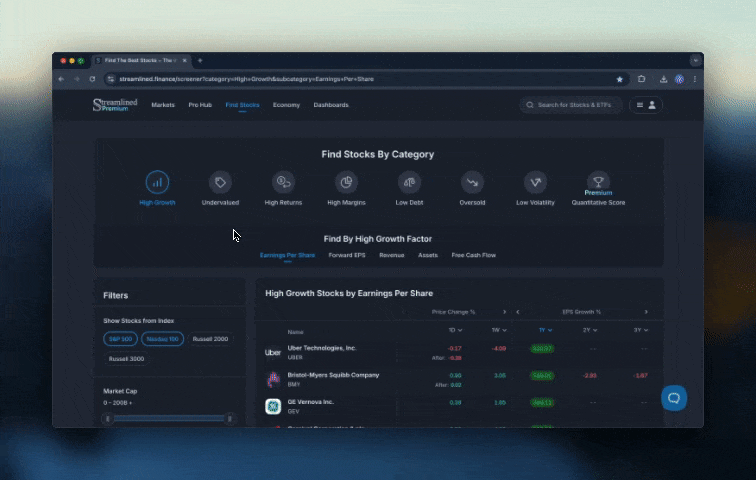Image resolution: width=756 pixels, height=480 pixels.
Task: Click the search magnifier icon
Action: tap(530, 105)
